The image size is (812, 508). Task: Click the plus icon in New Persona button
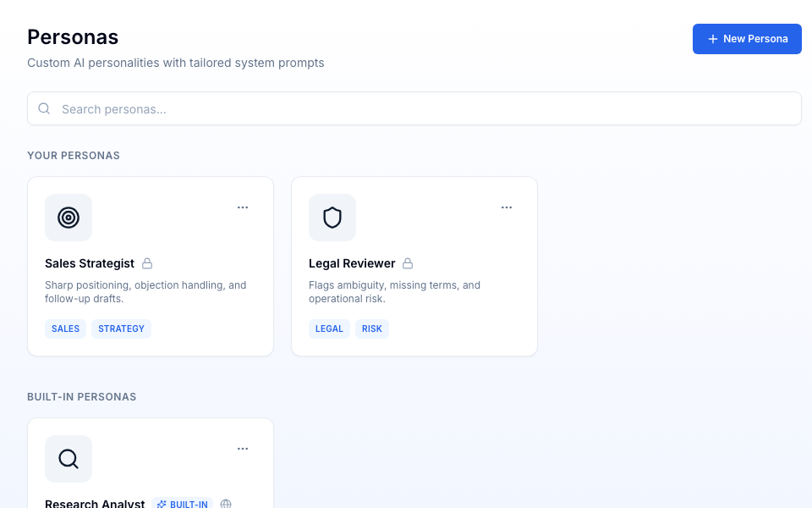pos(712,39)
